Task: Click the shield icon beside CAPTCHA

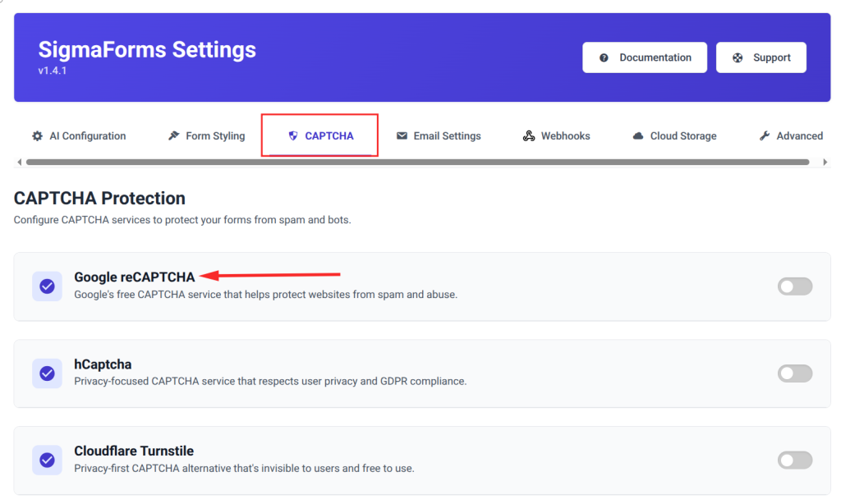Action: click(293, 136)
